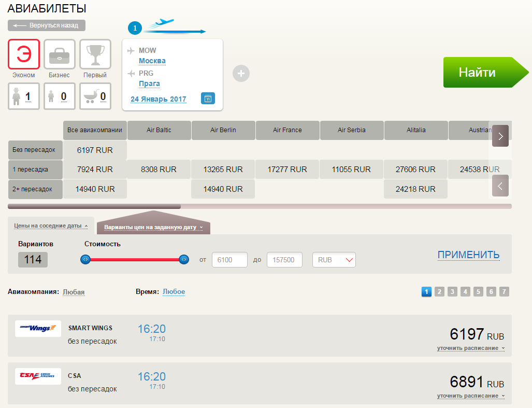532x408 pixels.
Task: Select the Business class briefcase icon
Action: tap(59, 54)
